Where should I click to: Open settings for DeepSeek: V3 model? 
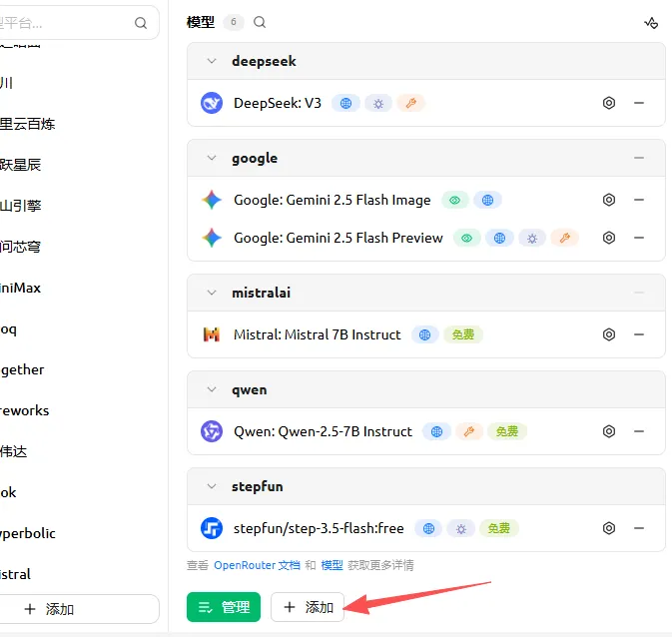pyautogui.click(x=608, y=103)
